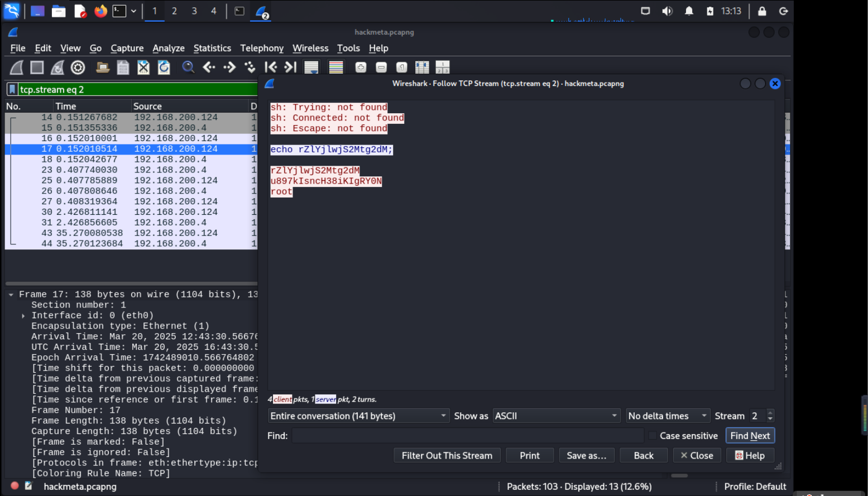Start capturing packets with shark fin icon
This screenshot has height=496, width=868.
tap(17, 68)
